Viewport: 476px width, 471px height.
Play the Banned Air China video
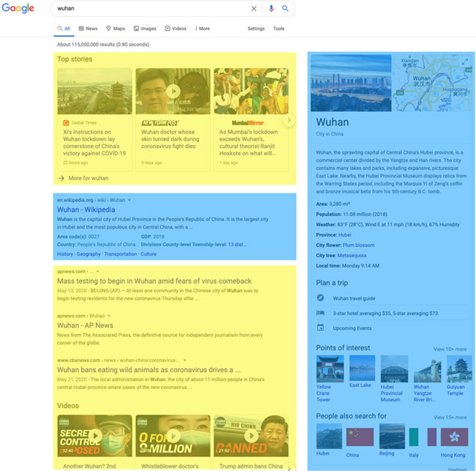[x=251, y=436]
